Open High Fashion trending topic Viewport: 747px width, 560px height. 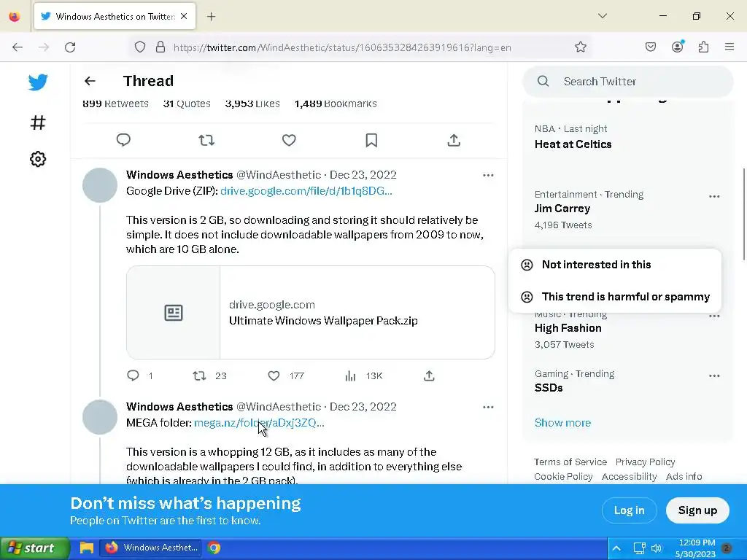point(568,328)
